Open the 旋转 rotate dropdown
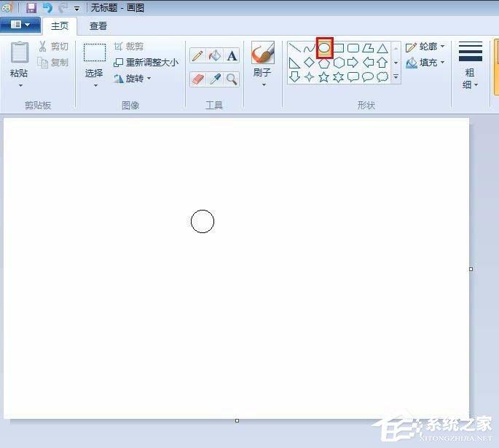Screen dimensions: 499x448 (x=133, y=78)
